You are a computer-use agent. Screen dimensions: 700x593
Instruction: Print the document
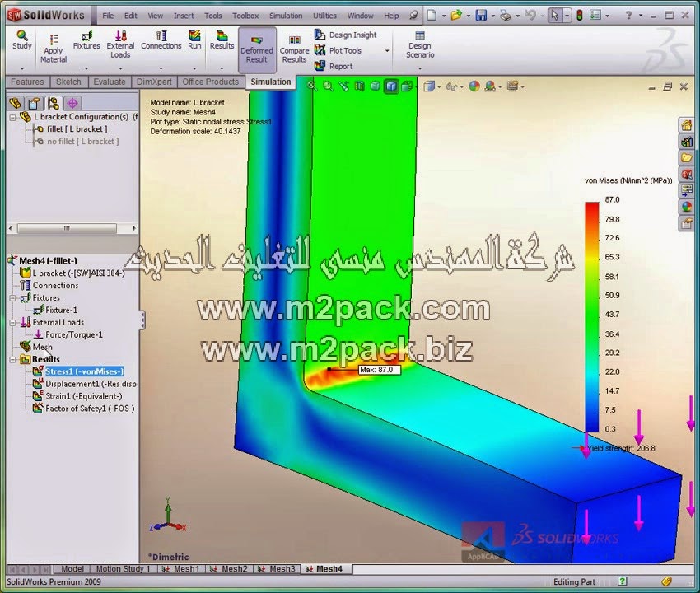coord(505,15)
